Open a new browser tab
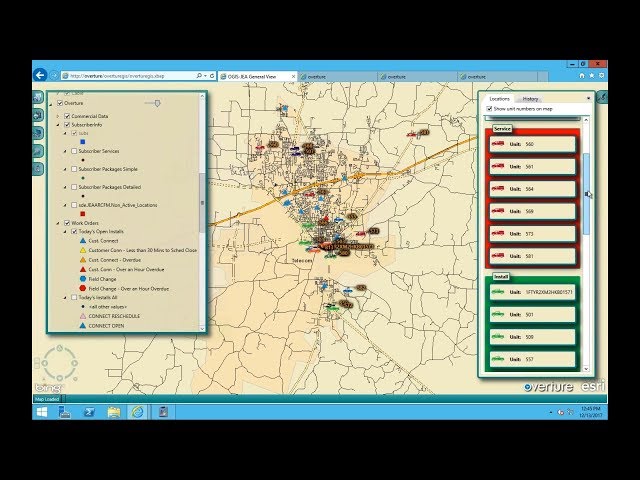This screenshot has height=480, width=640. 543,76
